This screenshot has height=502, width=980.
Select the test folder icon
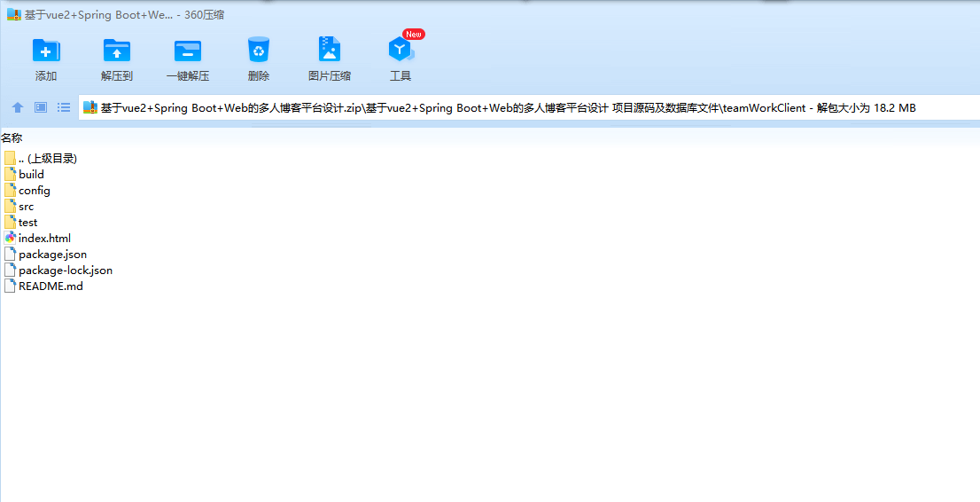tap(10, 223)
